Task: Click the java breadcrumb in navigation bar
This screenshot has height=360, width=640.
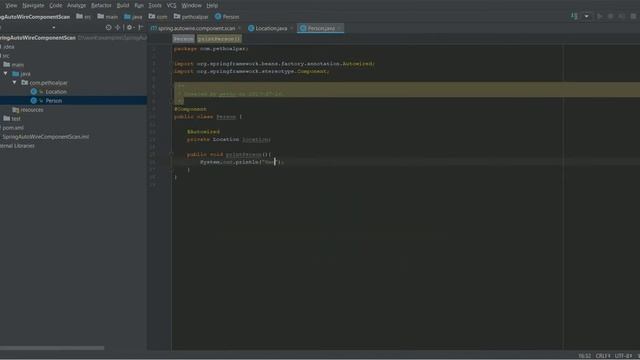Action: (x=133, y=17)
